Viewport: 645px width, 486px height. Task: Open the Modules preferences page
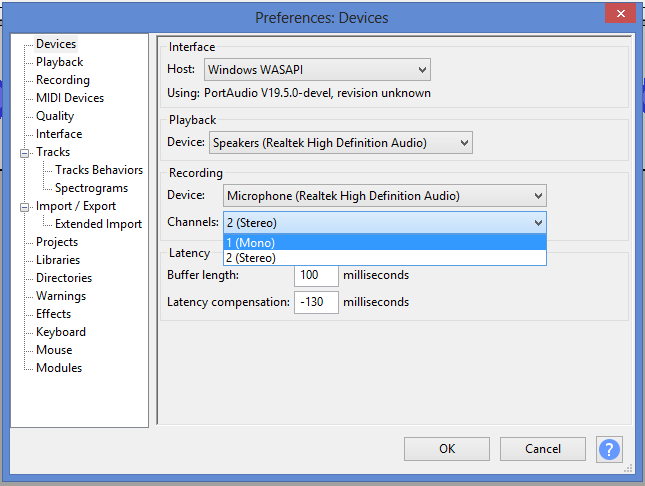pos(59,368)
